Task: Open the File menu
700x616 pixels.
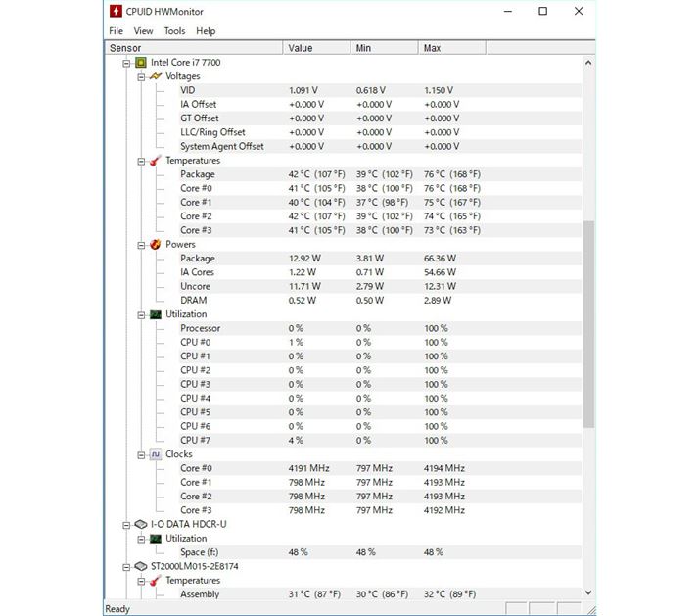Action: coord(116,31)
